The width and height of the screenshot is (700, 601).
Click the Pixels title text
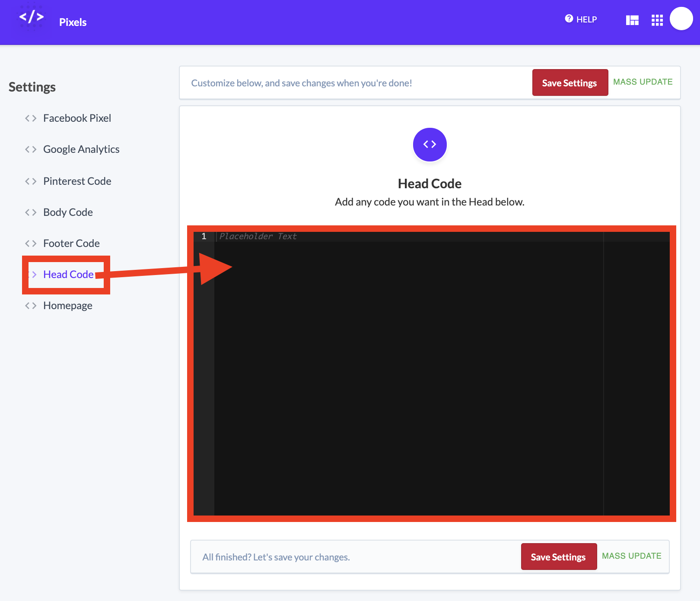click(x=73, y=22)
